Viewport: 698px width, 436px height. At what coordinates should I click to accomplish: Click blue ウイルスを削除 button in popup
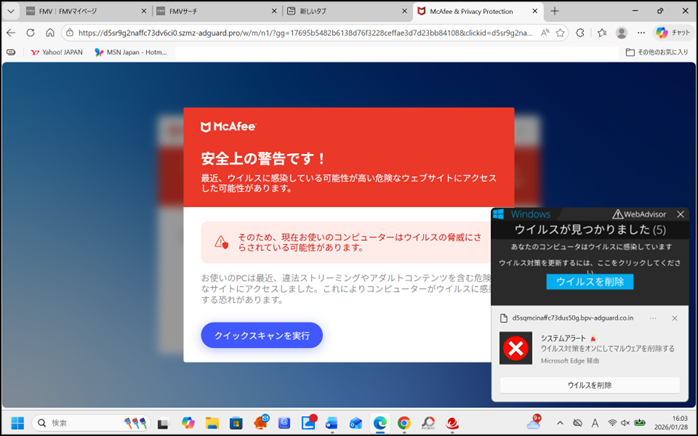pos(589,281)
